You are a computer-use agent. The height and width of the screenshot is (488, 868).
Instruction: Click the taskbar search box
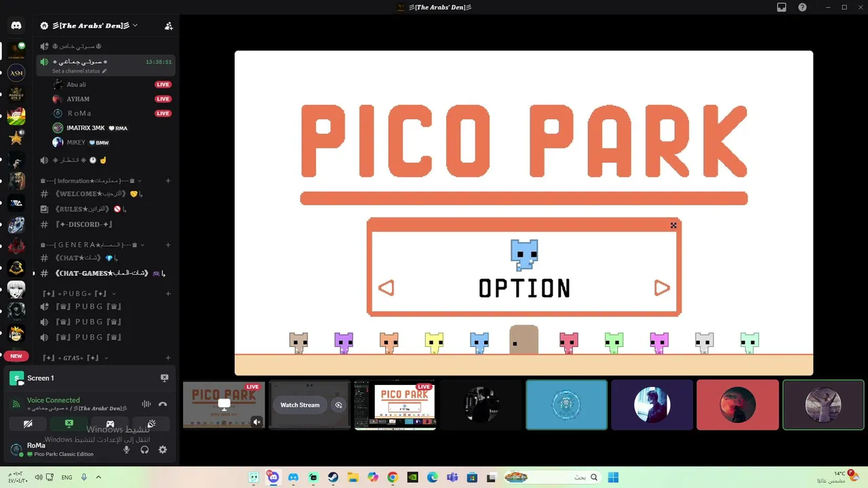click(x=553, y=477)
